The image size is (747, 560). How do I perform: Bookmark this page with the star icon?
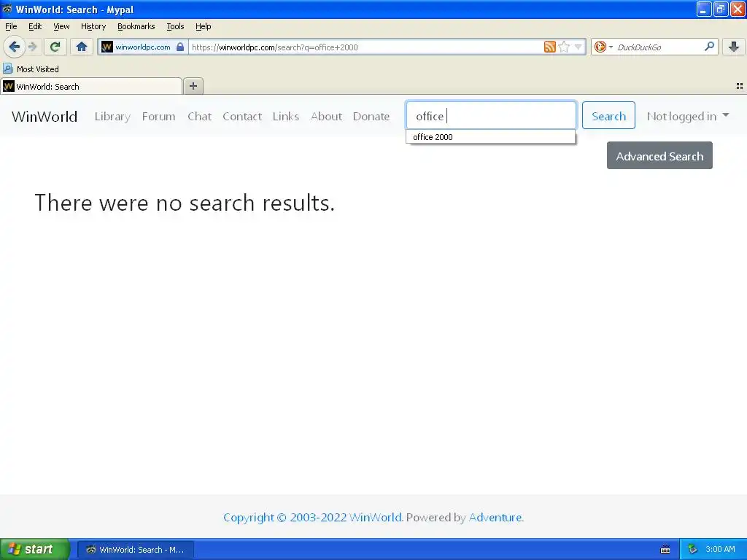564,47
